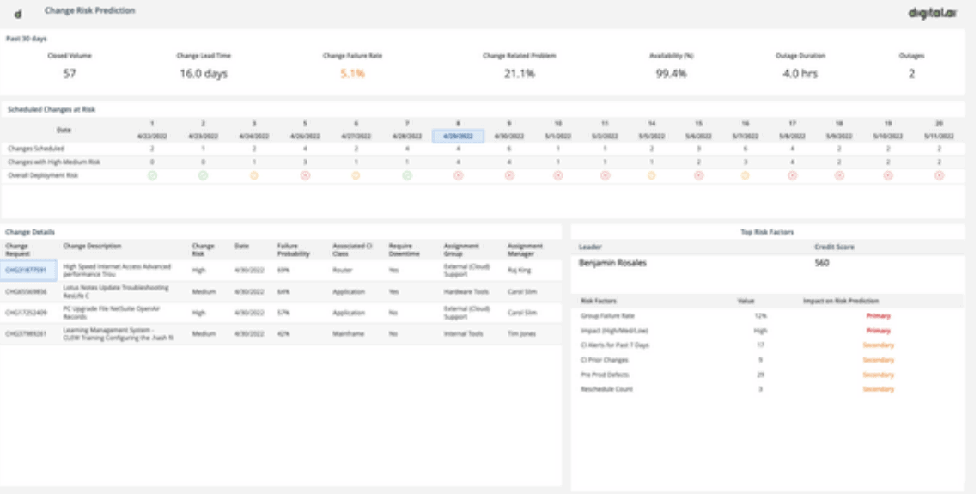Click the red risk icon under 5/9/2022
Screen dimensions: 980x500
click(x=839, y=175)
